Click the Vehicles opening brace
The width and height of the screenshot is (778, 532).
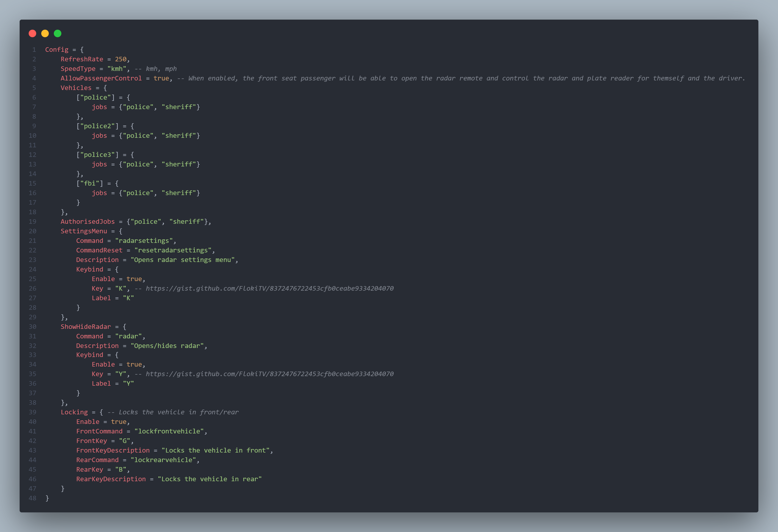click(105, 88)
